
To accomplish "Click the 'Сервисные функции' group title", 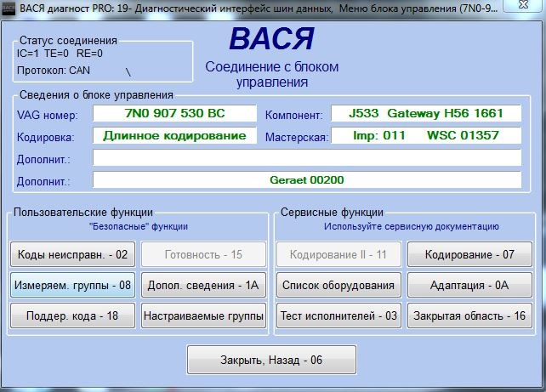I will coord(332,212).
